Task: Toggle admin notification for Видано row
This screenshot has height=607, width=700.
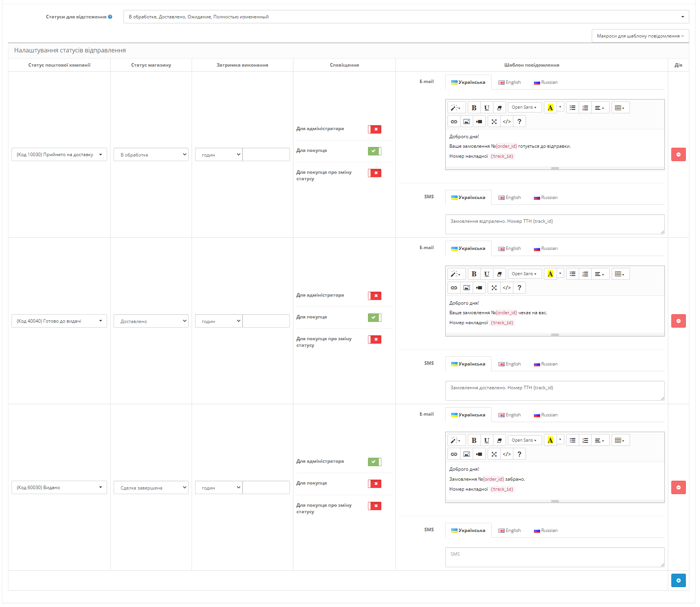Action: point(374,462)
